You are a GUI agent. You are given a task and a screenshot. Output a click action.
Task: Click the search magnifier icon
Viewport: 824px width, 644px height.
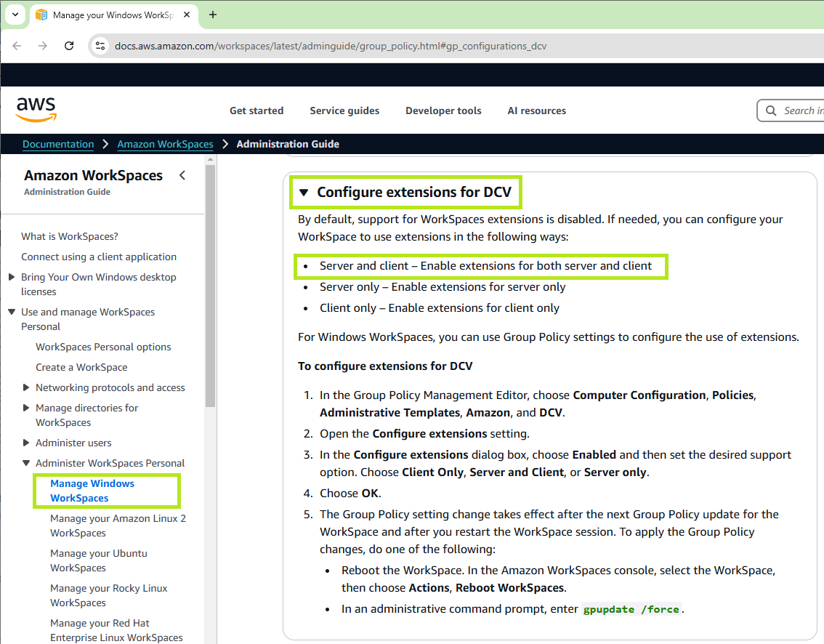(771, 110)
